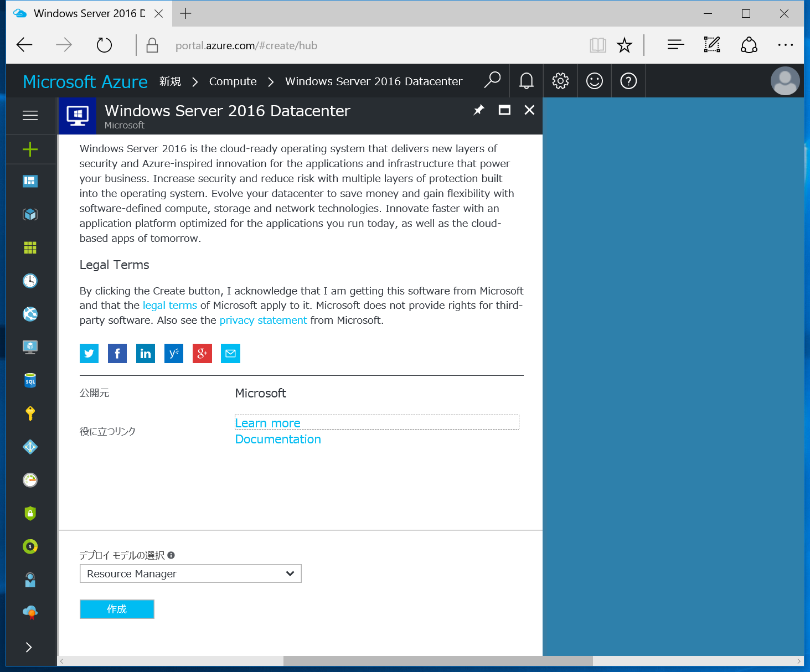
Task: Share on Yammer
Action: [x=174, y=353]
